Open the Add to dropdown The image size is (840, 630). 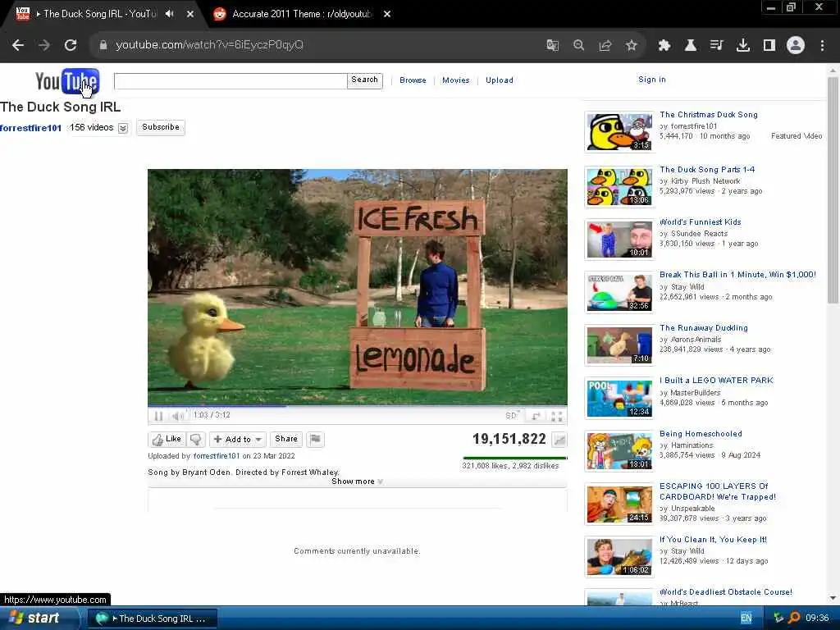pos(238,440)
